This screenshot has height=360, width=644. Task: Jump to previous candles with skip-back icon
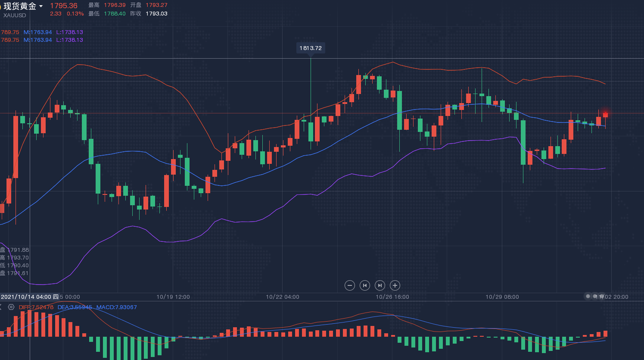coord(365,285)
